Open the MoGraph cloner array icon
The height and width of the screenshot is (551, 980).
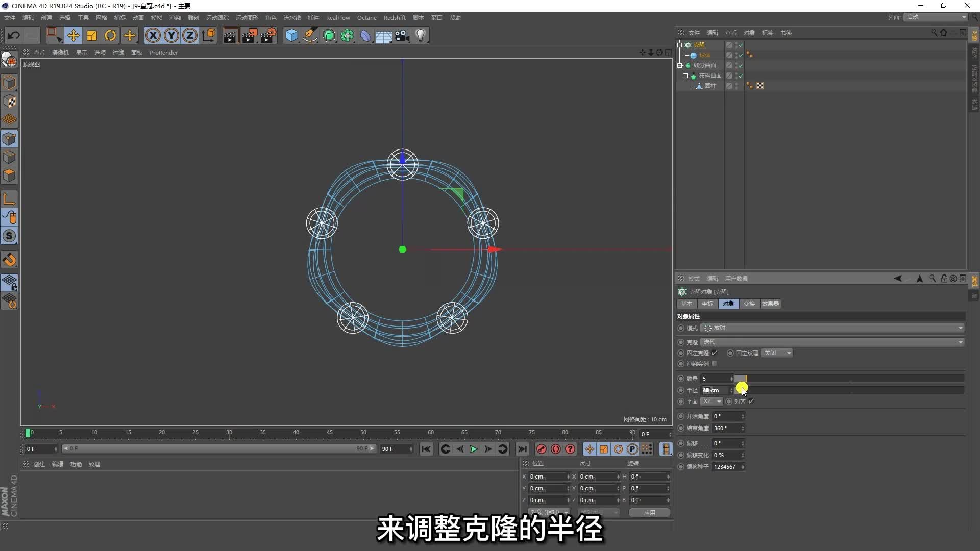click(347, 35)
